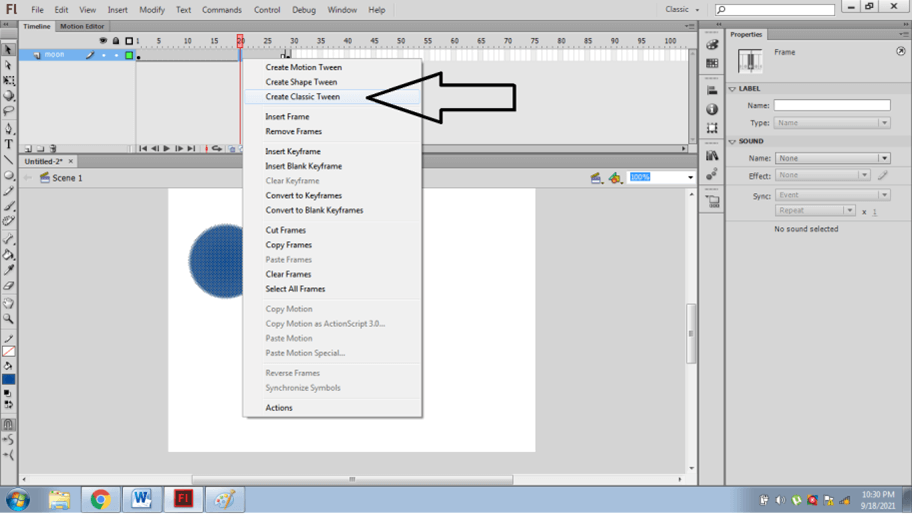Open the Edit Symbols dropdown icon
This screenshot has width=912, height=514.
pos(615,178)
